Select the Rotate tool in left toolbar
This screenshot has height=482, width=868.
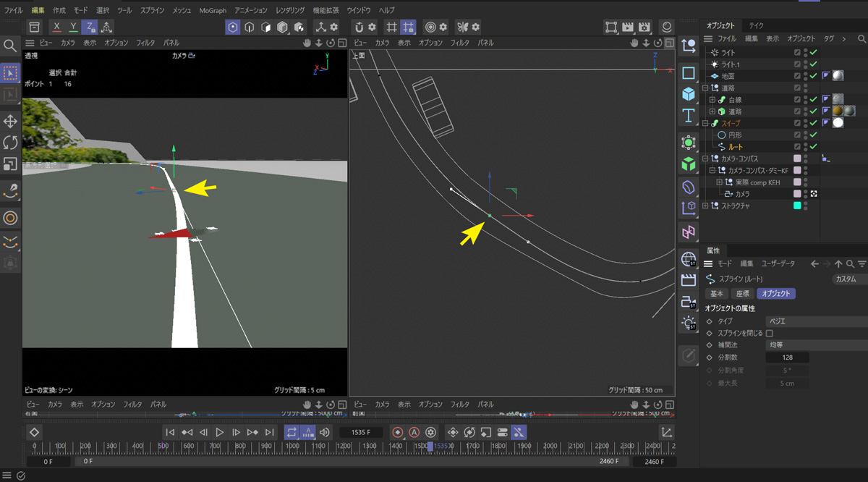click(10, 143)
